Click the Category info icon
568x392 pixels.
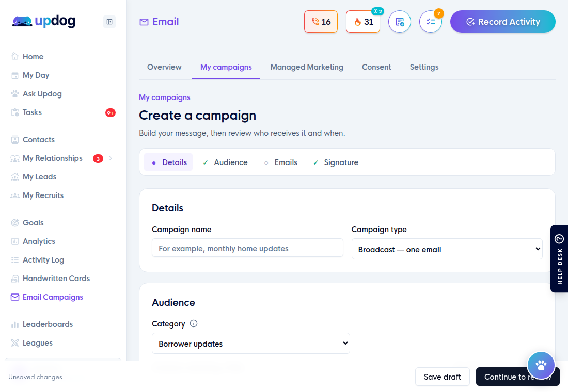click(194, 323)
